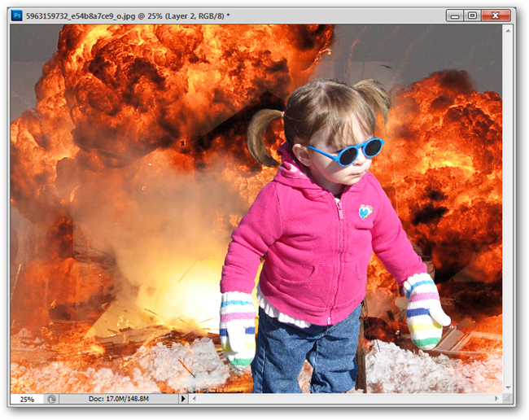Click the girl's blue sunglasses on the canvas
This screenshot has height=420, width=529.
pyautogui.click(x=347, y=152)
